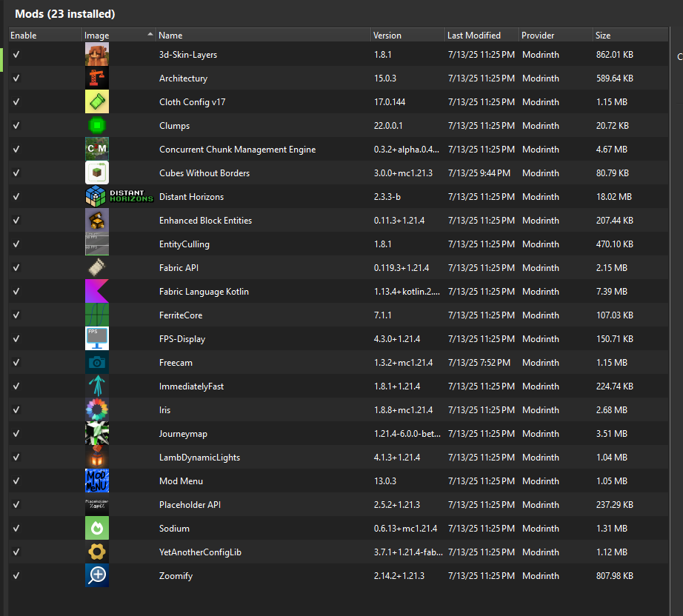Uncheck the Zoomify enable box
The height and width of the screenshot is (616, 683).
coord(16,575)
